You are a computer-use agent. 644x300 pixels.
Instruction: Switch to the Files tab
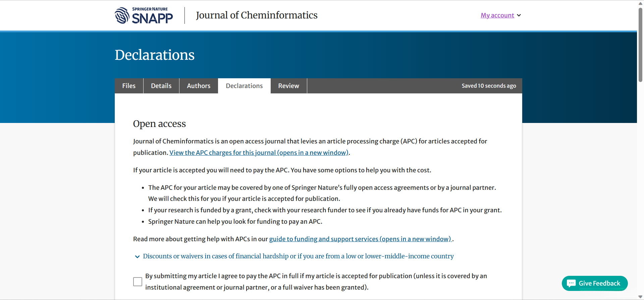[x=129, y=86]
